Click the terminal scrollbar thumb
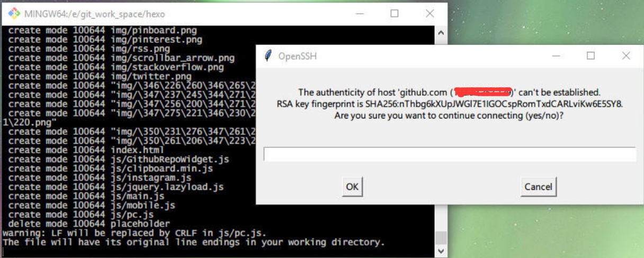 point(441,237)
